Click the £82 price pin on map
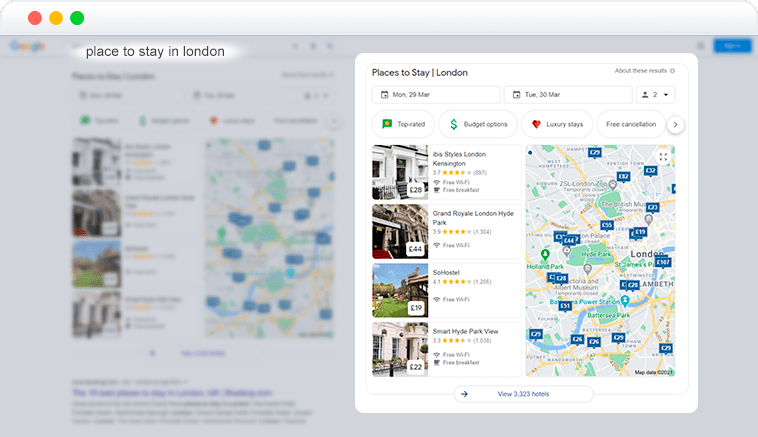This screenshot has width=758, height=437. click(624, 177)
